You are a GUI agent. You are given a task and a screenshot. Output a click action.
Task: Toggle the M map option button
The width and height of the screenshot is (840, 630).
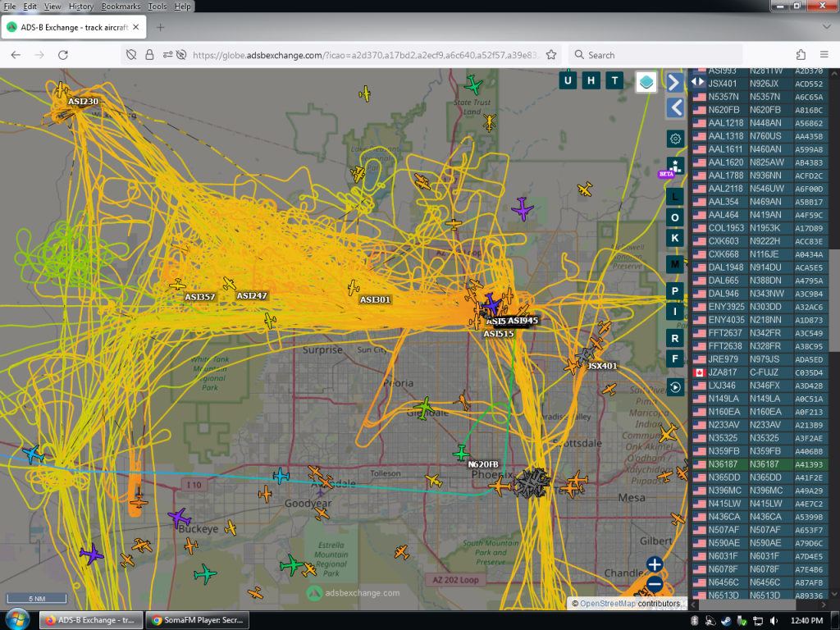(675, 264)
